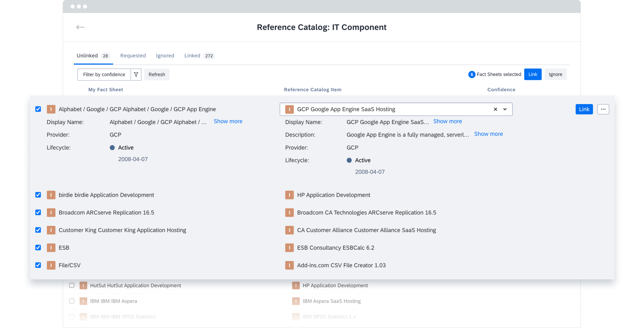The height and width of the screenshot is (328, 644).
Task: Click the icon beside CA Customer Alliance SaaS Hosting
Action: tap(289, 230)
